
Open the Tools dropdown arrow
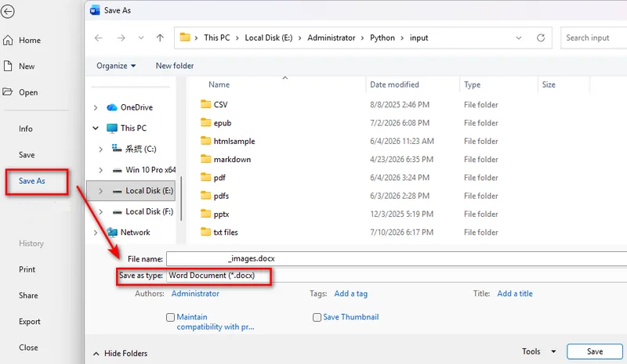(553, 351)
